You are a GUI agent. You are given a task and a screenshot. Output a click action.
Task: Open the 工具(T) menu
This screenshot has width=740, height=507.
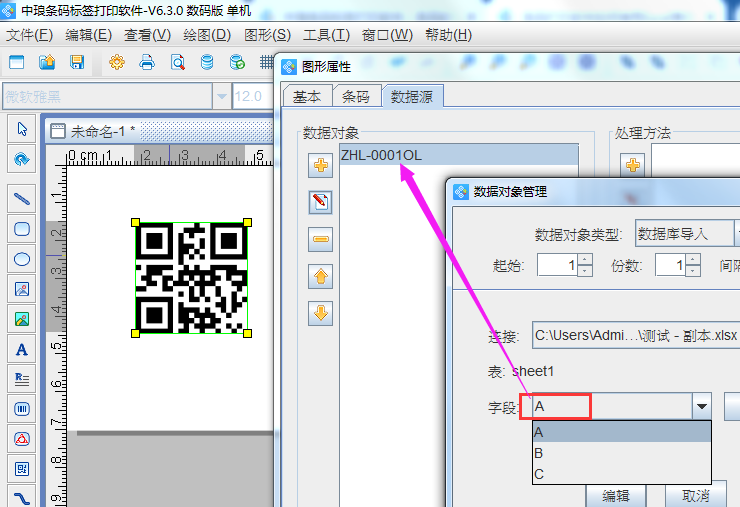(x=326, y=34)
